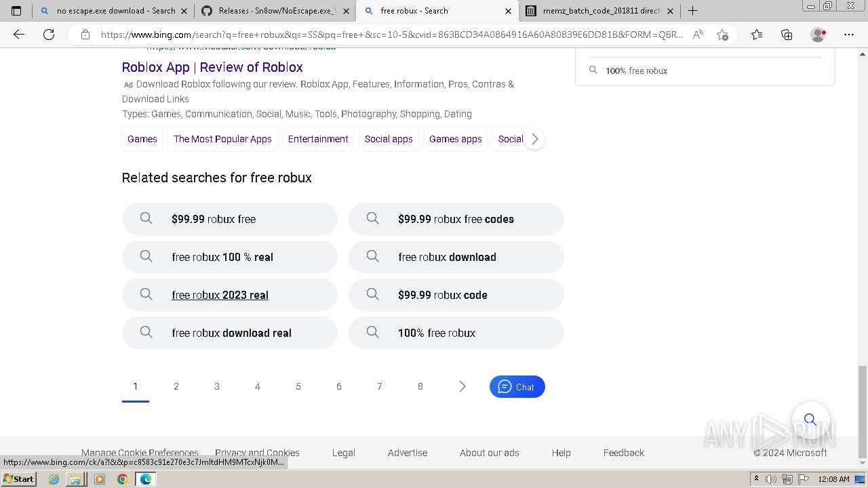Viewport: 868px width, 488px height.
Task: Click search icon beside 100% free robux suggestion
Action: pyautogui.click(x=372, y=332)
